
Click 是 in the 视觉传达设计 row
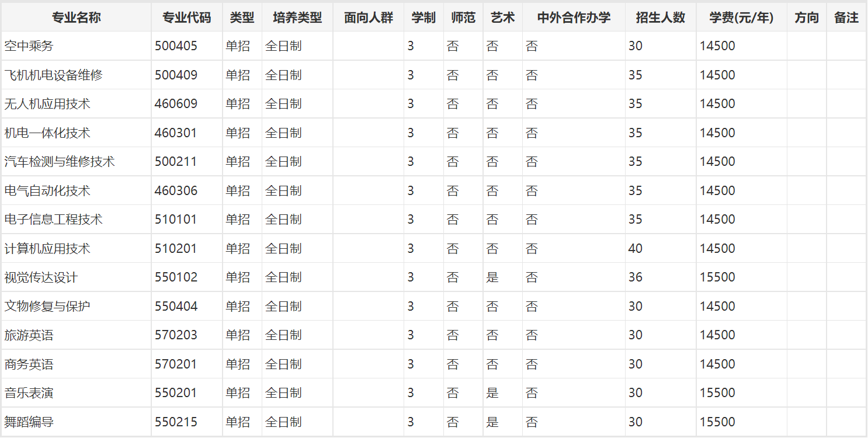click(x=492, y=277)
